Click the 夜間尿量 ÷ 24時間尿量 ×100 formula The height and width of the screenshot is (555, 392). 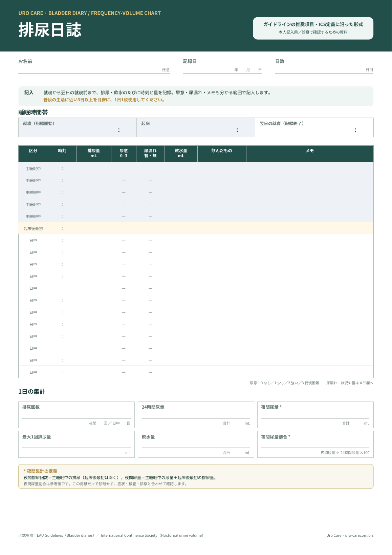[345, 453]
